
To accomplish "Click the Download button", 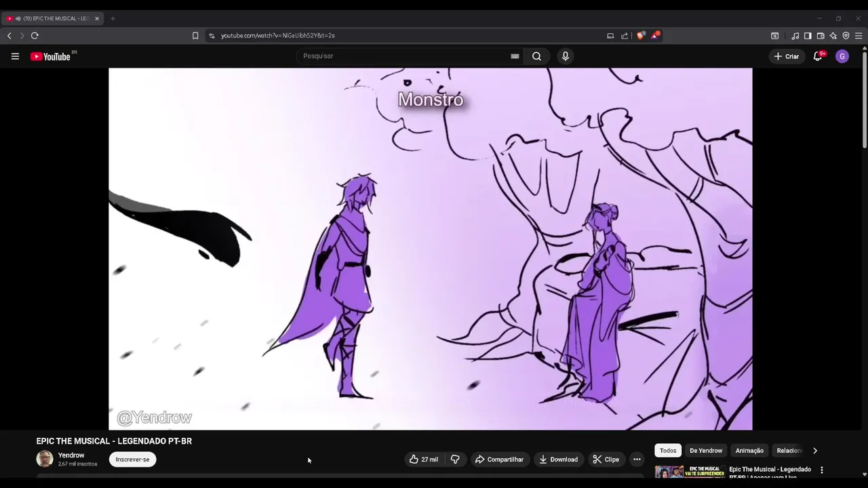I will [558, 459].
